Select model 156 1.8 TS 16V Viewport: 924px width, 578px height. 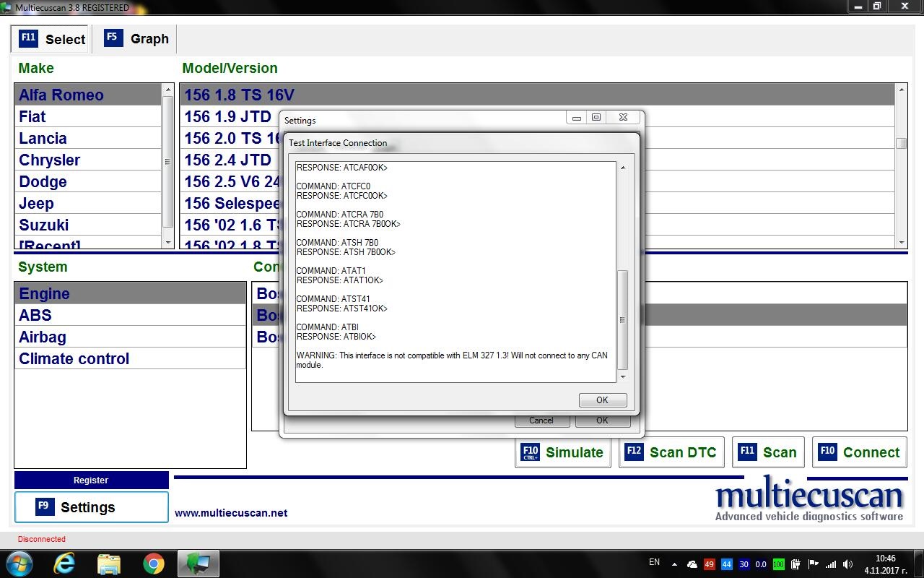538,95
